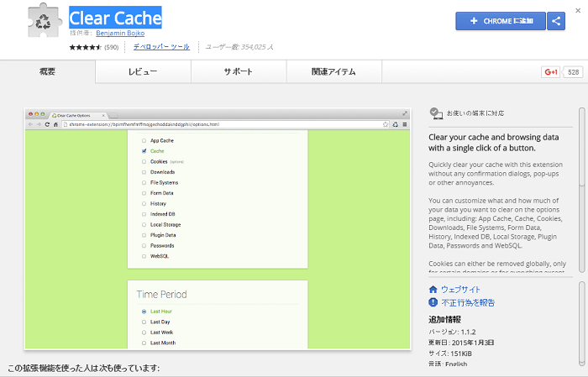Click the 追加情報 heading

[444, 320]
